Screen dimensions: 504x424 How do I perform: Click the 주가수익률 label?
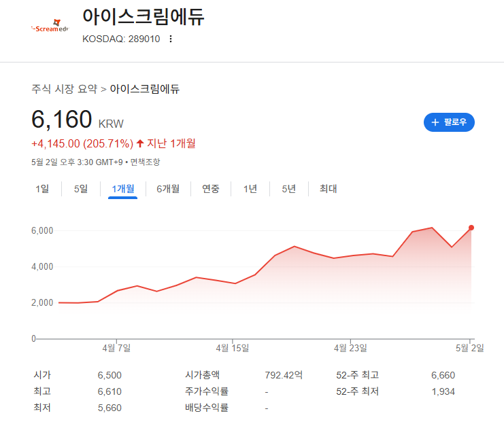tap(206, 391)
